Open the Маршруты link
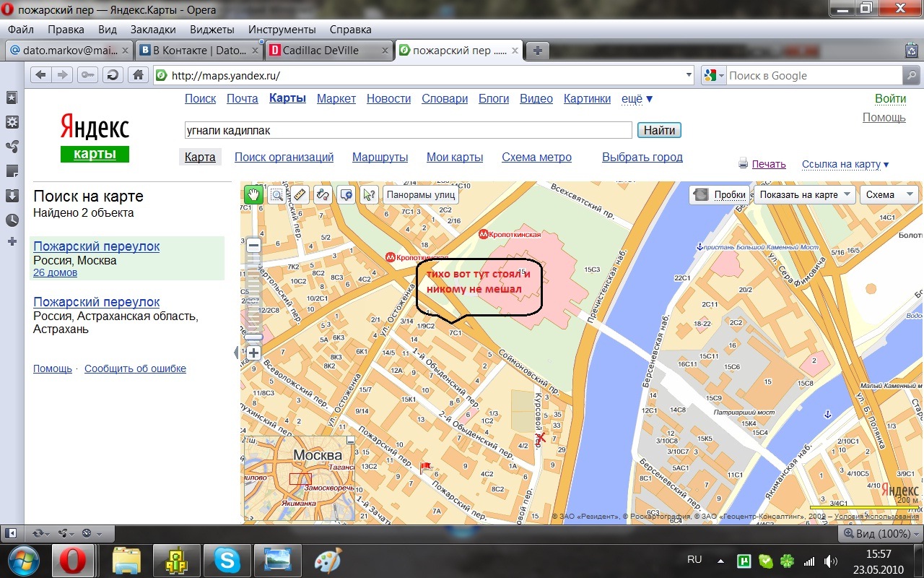The width and height of the screenshot is (924, 578). tap(380, 157)
